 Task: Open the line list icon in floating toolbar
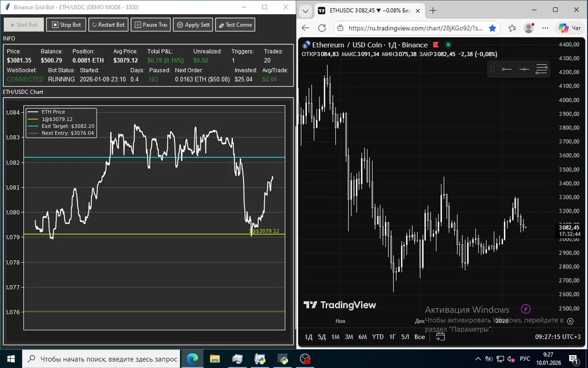coord(542,69)
